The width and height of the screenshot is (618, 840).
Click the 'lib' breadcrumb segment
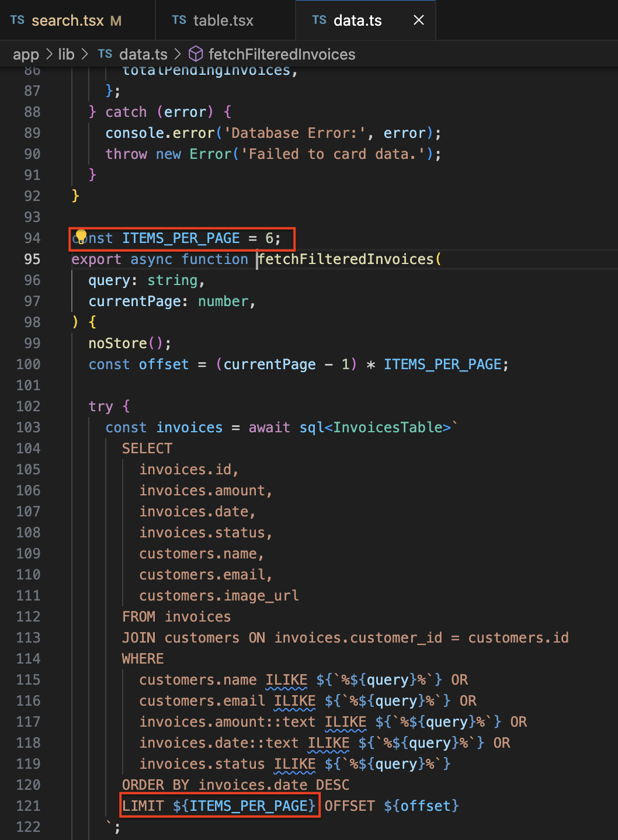pyautogui.click(x=67, y=54)
